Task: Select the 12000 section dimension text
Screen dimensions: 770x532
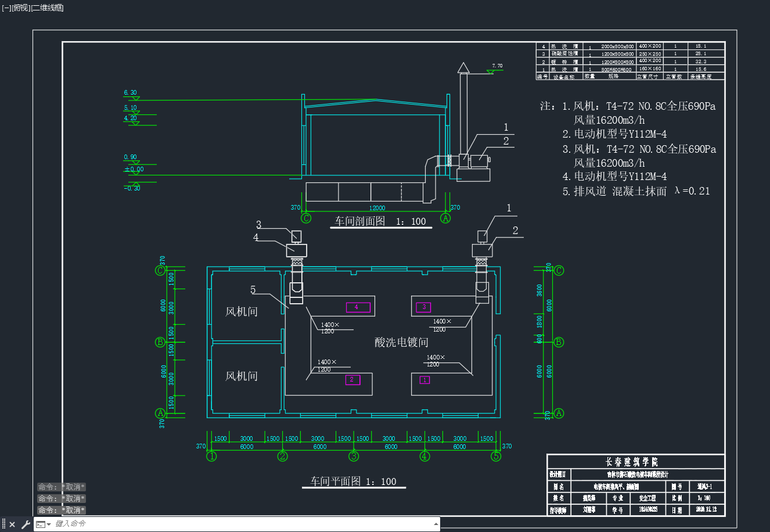Action: coord(377,208)
